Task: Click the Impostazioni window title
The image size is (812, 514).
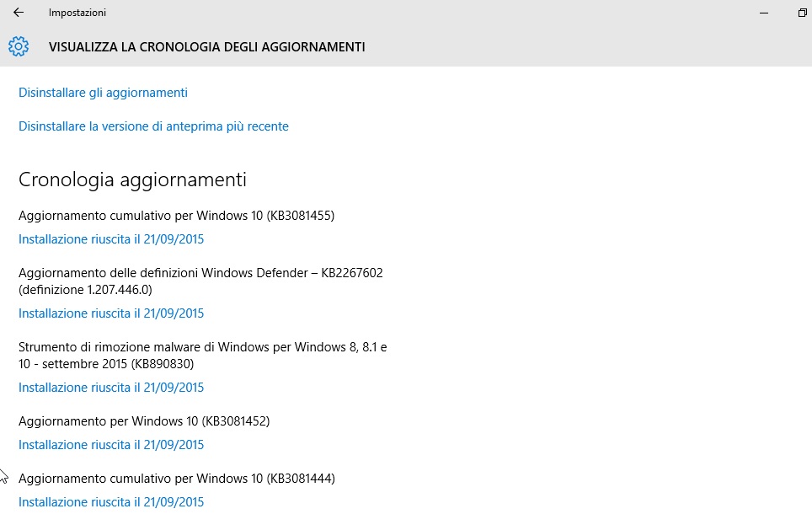Action: [x=77, y=13]
